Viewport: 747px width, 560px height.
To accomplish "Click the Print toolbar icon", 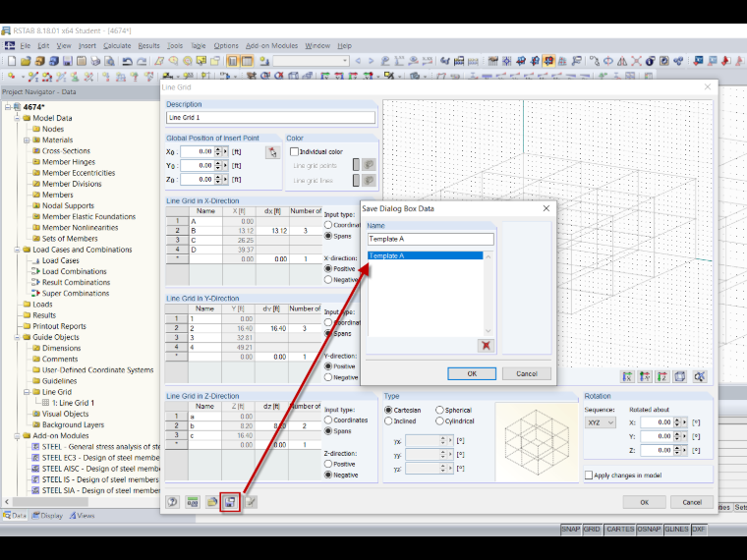I will (x=95, y=61).
